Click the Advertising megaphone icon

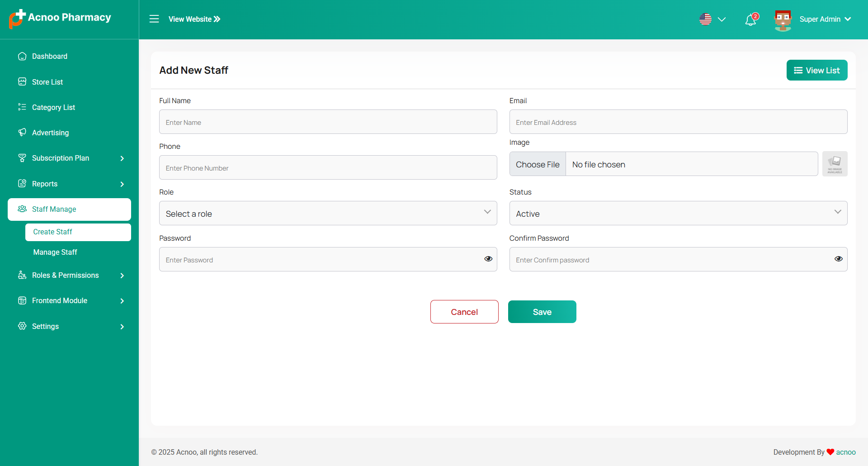[x=22, y=132]
